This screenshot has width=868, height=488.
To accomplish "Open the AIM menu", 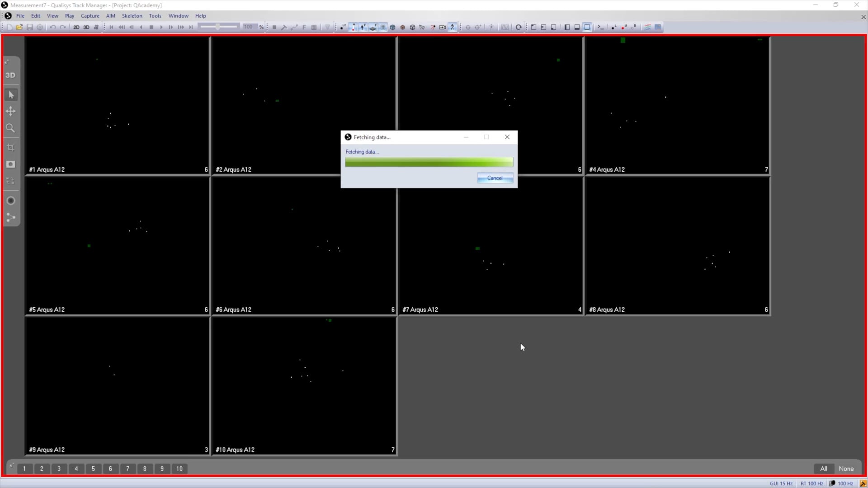I will coord(111,16).
